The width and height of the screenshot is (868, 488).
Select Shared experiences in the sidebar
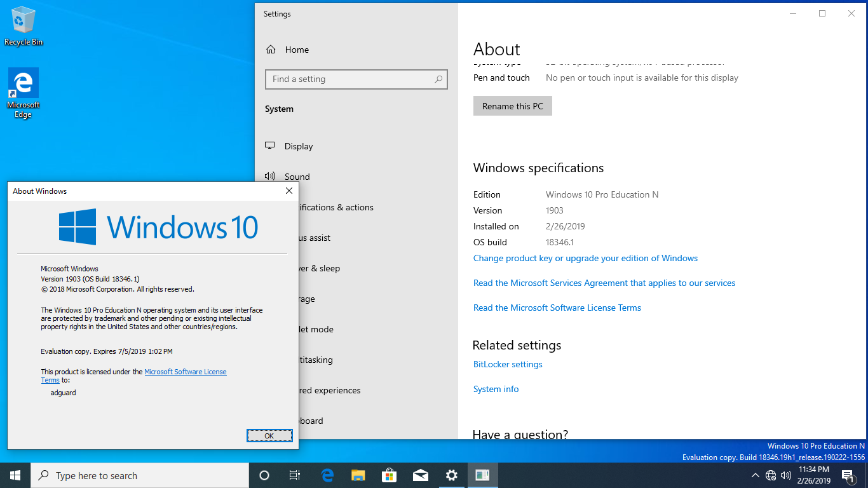click(x=330, y=390)
